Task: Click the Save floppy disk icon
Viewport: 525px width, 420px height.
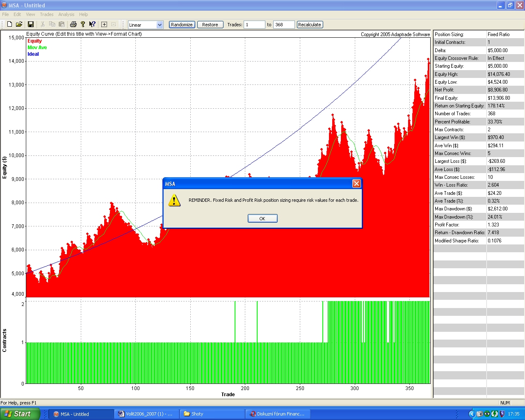Action: tap(30, 25)
